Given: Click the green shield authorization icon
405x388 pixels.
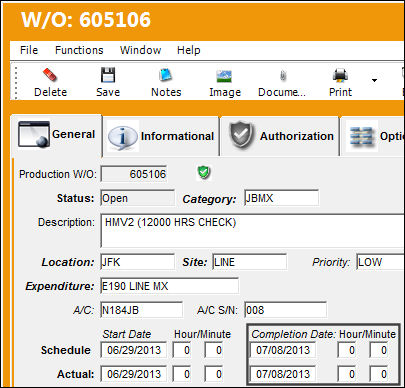Looking at the screenshot, I should (204, 173).
